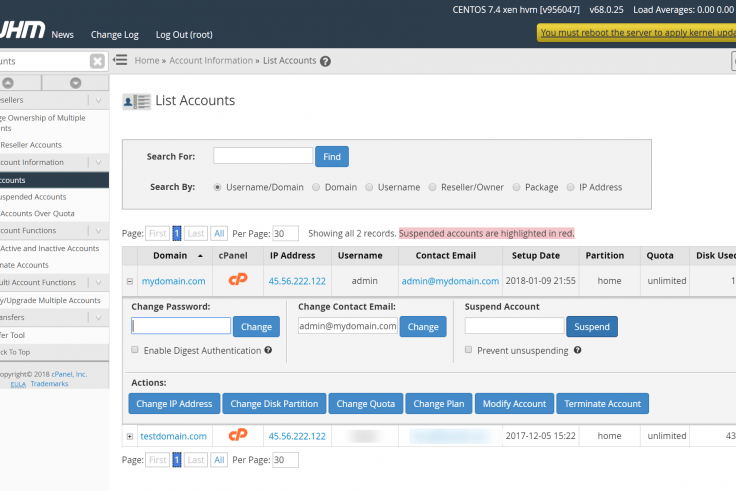The image size is (736, 491).
Task: Collapse Transfers sidebar section chevron
Action: [99, 318]
